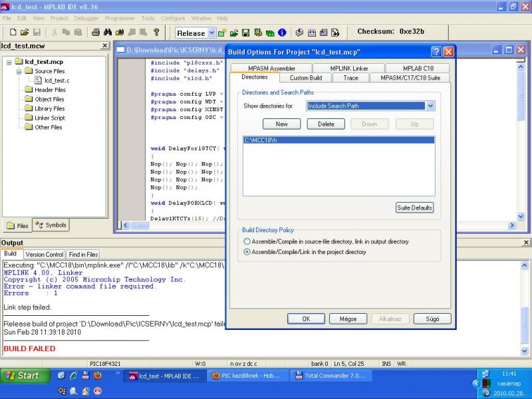Click the green Package in Project icon
Screen dimensions: 532x399
270,33
